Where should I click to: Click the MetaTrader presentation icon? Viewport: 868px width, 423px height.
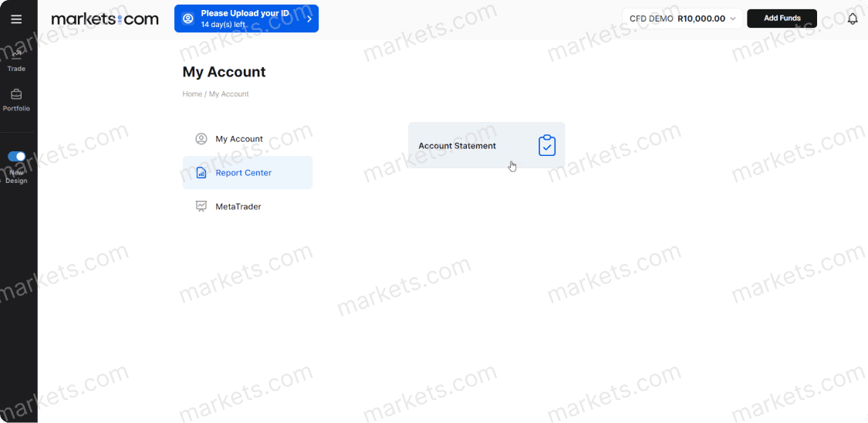coord(201,207)
